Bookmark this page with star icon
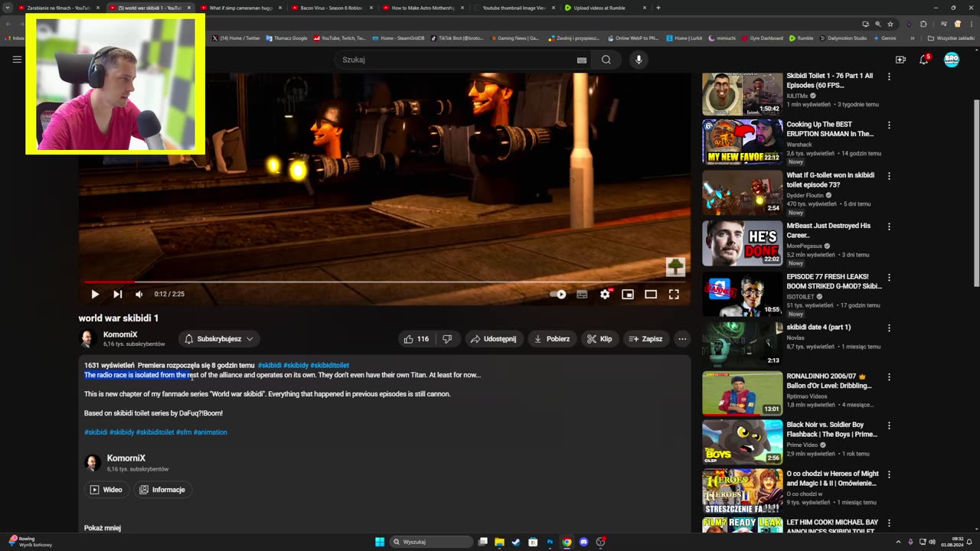 point(890,24)
